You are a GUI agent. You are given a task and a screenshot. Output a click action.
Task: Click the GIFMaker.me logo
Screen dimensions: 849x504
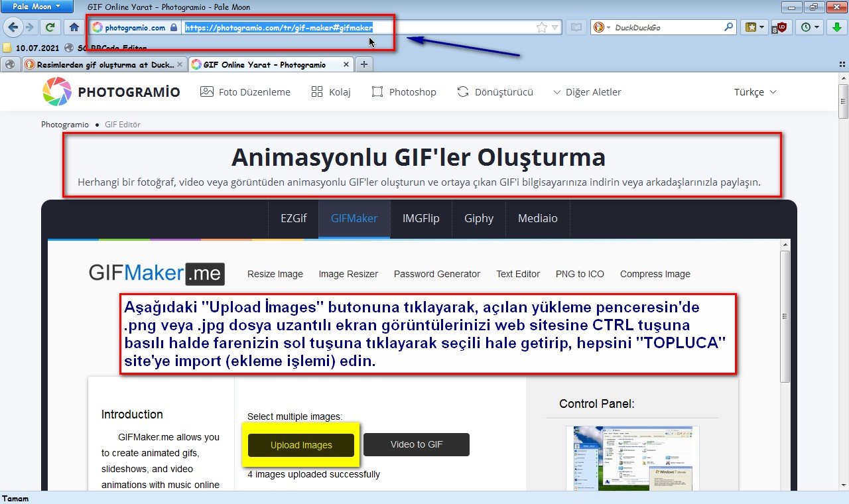click(x=157, y=273)
